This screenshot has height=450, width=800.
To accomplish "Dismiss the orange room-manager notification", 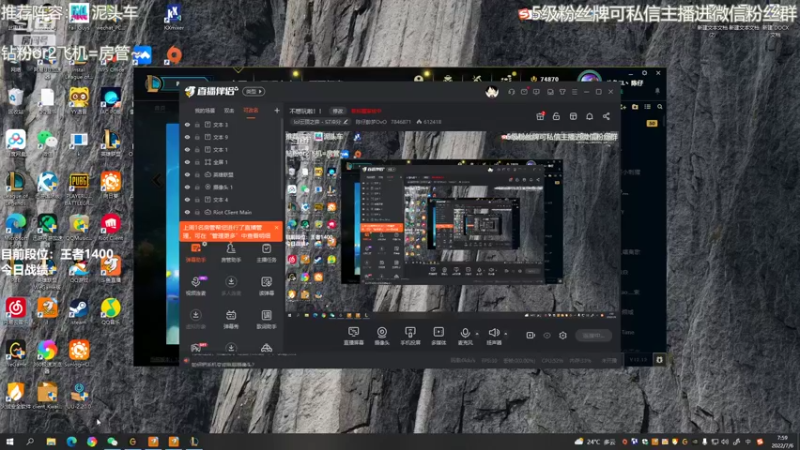I will (x=276, y=228).
